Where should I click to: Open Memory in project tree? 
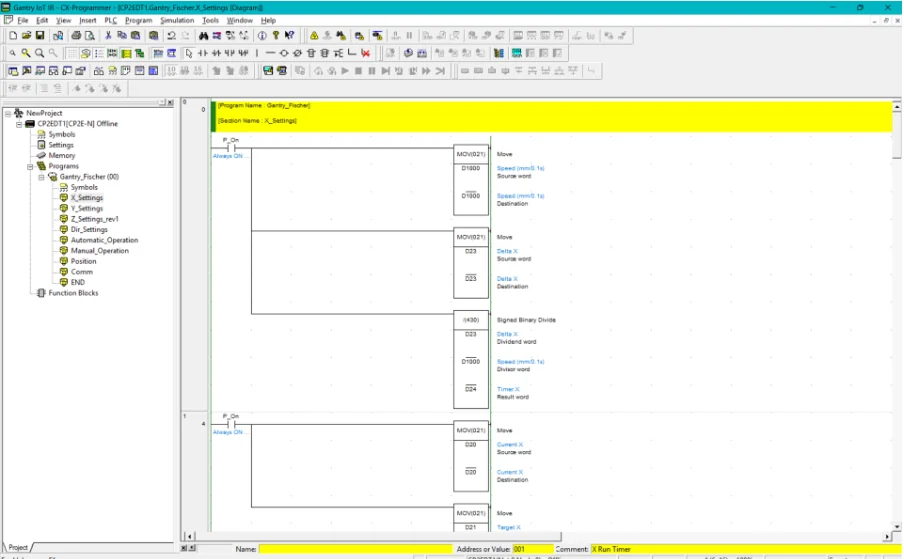[x=62, y=156]
